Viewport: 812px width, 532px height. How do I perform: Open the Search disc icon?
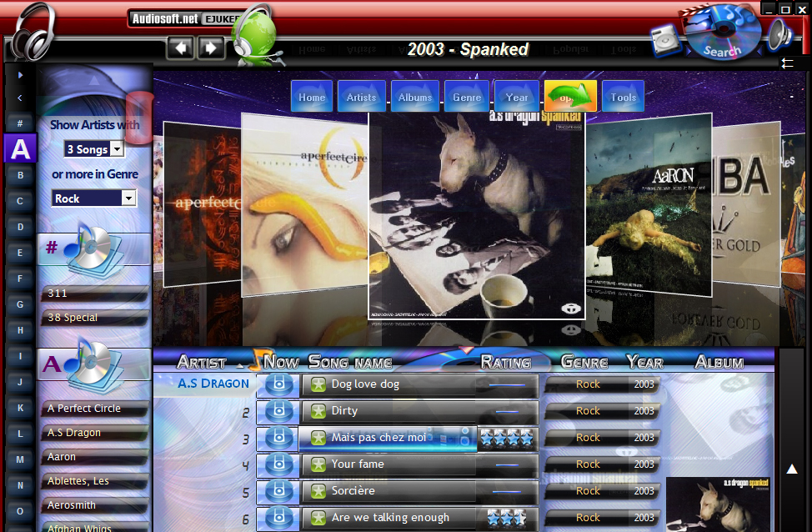(723, 32)
